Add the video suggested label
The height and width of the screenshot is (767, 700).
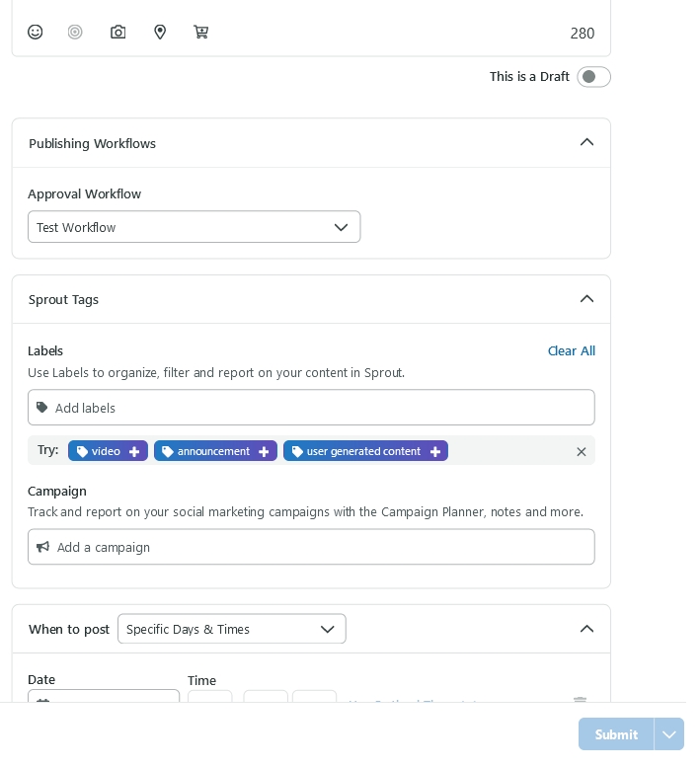108,451
